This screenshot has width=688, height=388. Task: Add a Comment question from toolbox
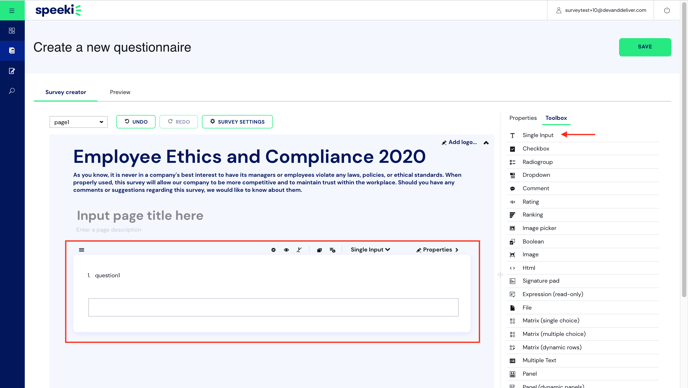(583, 188)
